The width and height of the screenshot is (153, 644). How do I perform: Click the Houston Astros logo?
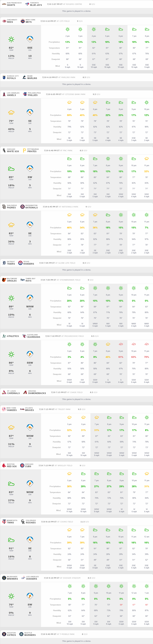(4, 634)
